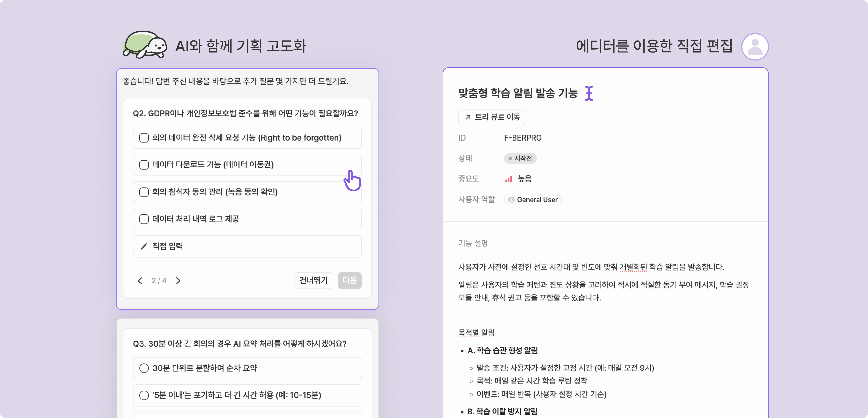Screen dimensions: 868x418
Task: Click the next question chevron
Action: pyautogui.click(x=178, y=280)
